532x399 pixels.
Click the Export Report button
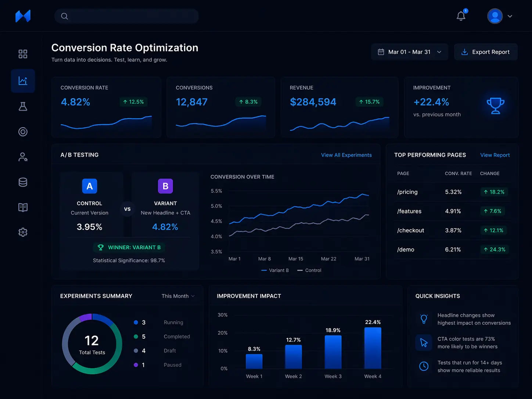tap(486, 52)
